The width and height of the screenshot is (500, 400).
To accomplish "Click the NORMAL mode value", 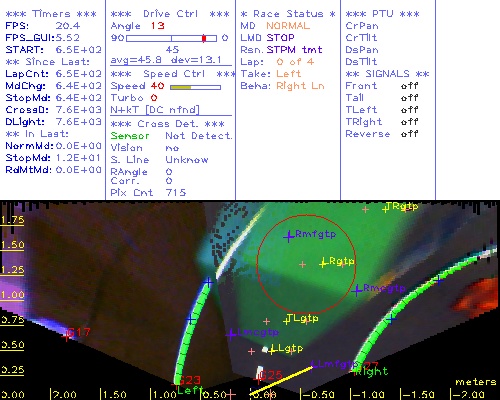I will pyautogui.click(x=288, y=26).
